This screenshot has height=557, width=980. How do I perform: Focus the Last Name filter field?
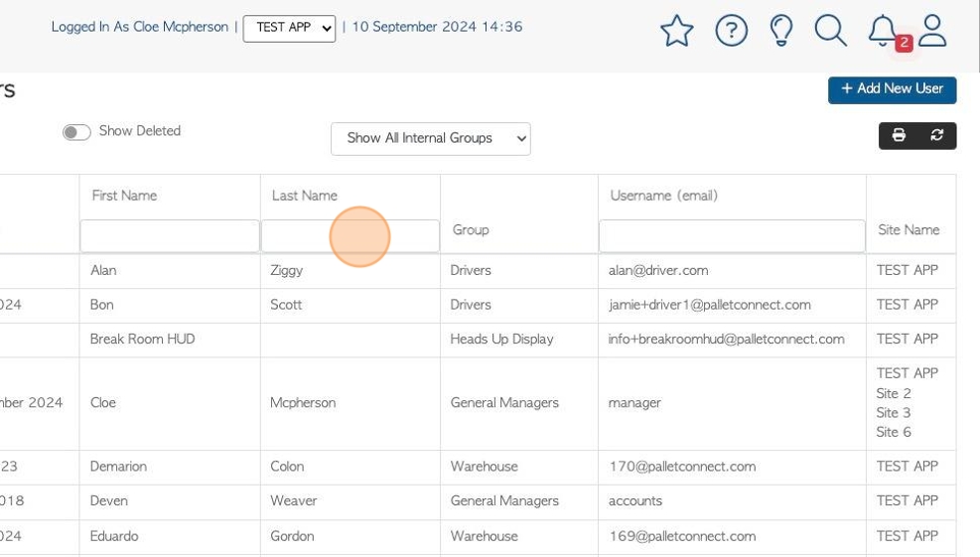tap(350, 235)
